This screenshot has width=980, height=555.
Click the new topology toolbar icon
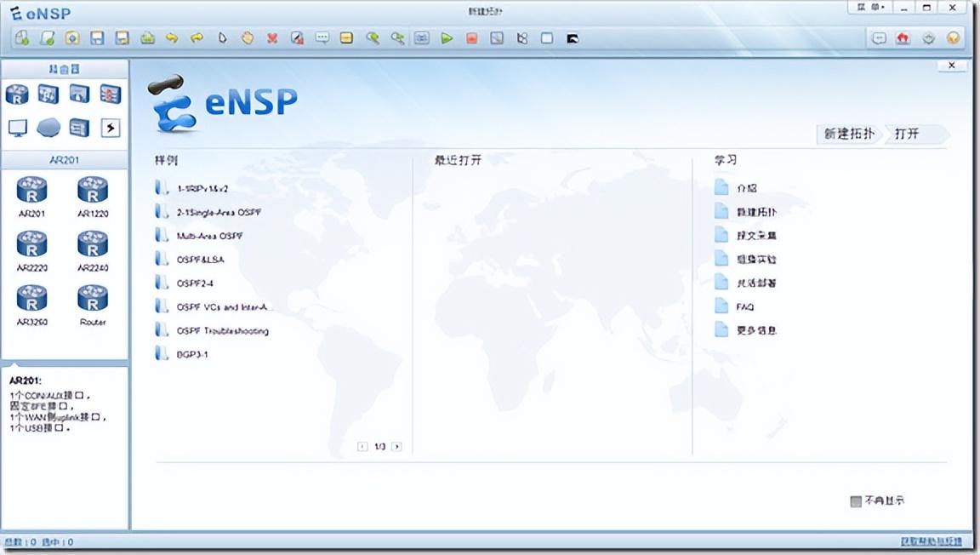(22, 38)
